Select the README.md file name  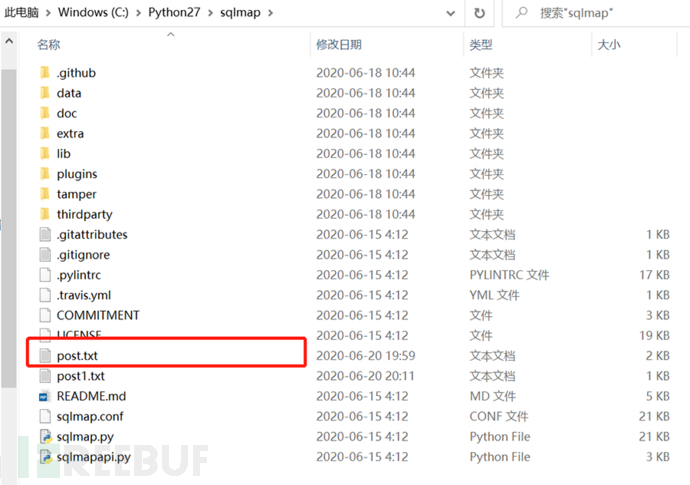91,396
